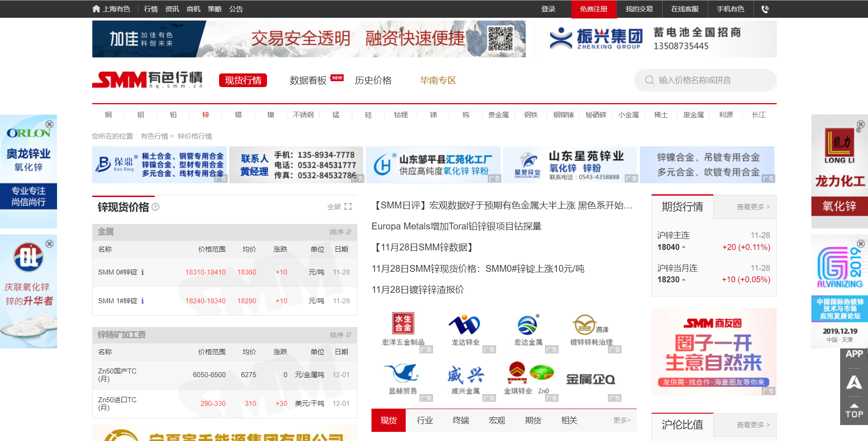Select 铜 metal category
The image size is (868, 441).
point(108,114)
